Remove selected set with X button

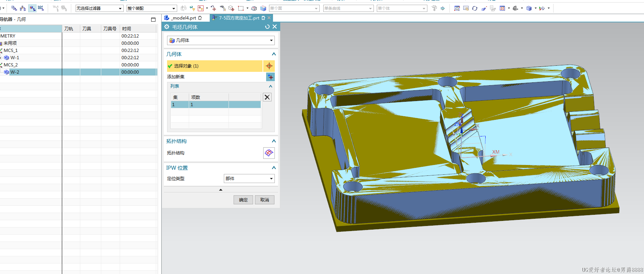267,97
